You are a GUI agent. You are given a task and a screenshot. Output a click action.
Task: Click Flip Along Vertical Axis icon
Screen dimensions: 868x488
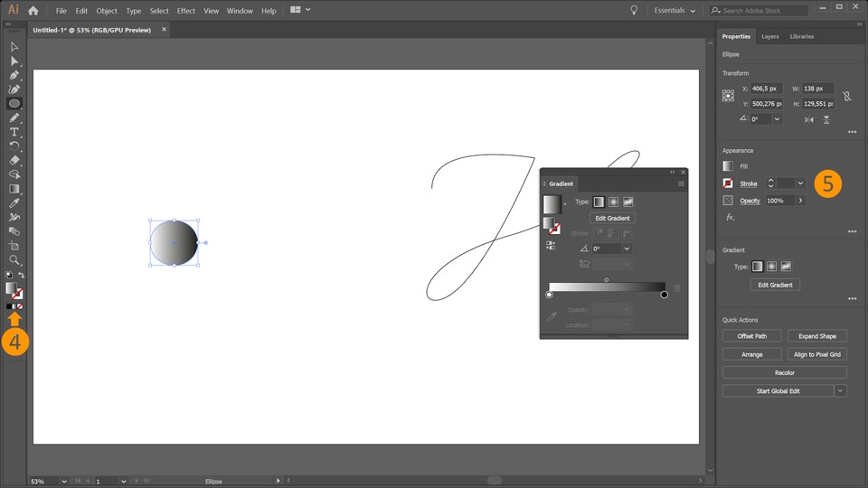tap(826, 119)
